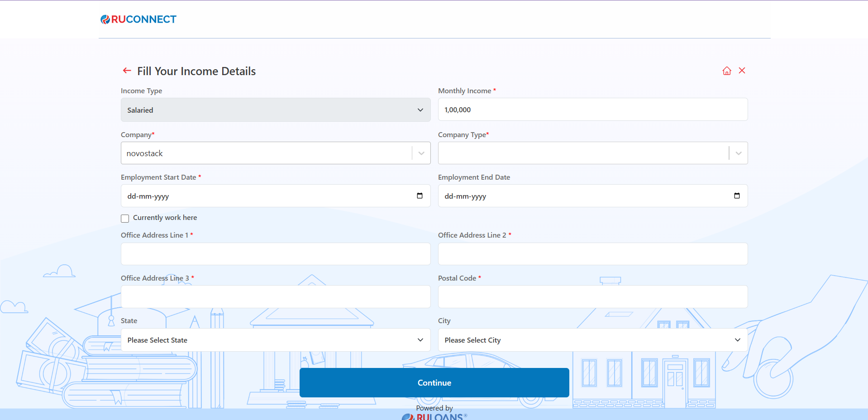
Task: Click the Monthly Income field
Action: 592,110
